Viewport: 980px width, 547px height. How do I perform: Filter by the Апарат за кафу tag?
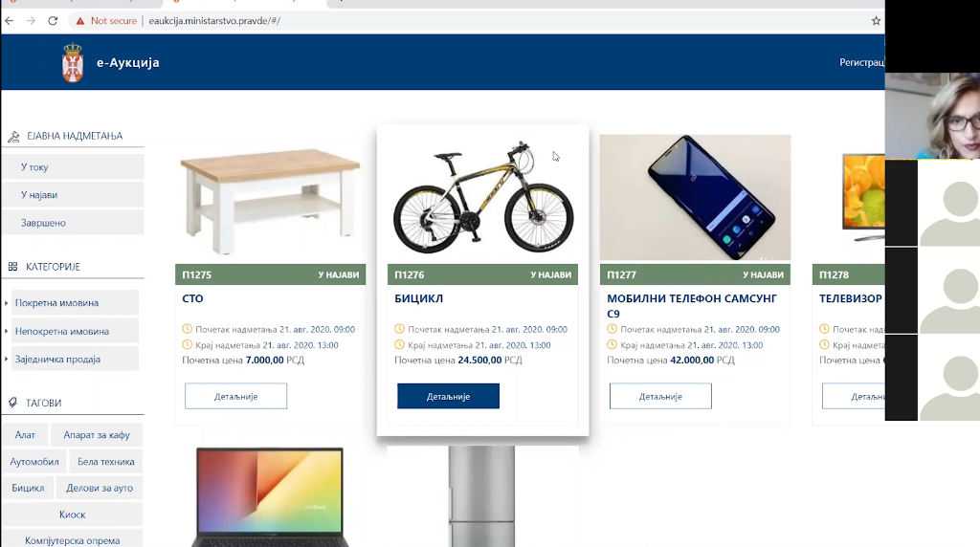[97, 434]
